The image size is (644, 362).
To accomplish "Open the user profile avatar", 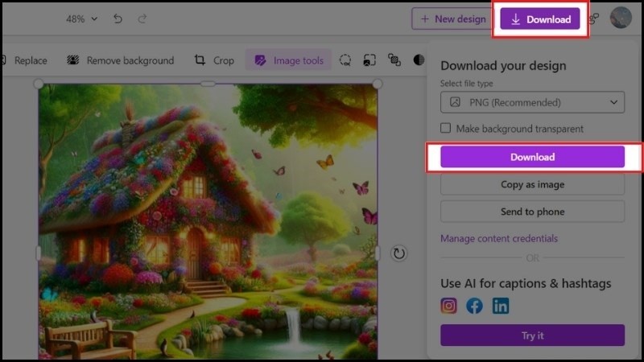I will point(621,19).
